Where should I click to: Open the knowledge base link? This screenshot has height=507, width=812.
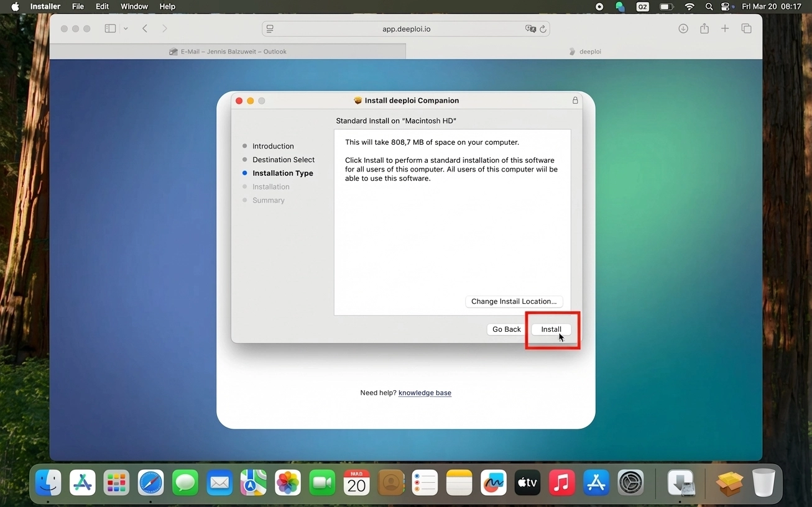pyautogui.click(x=425, y=393)
